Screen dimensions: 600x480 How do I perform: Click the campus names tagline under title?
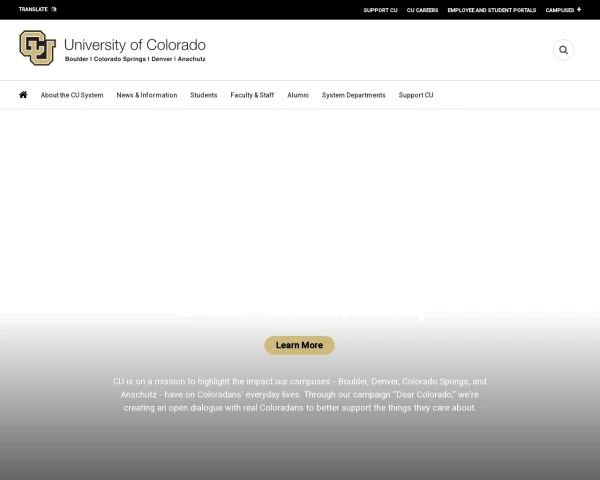[x=135, y=59]
